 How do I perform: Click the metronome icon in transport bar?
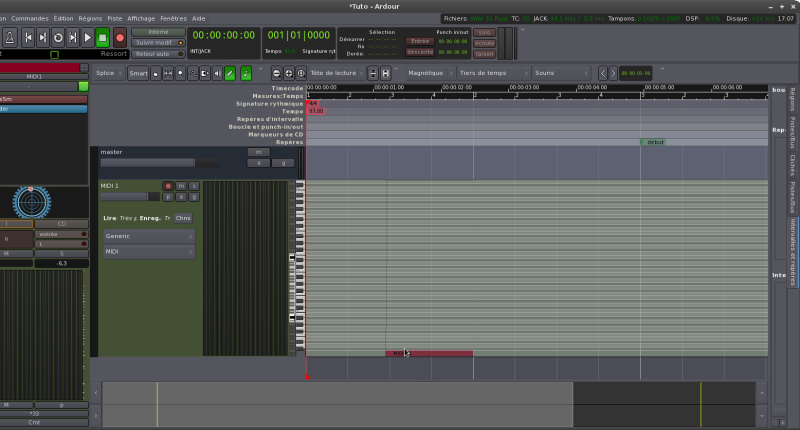pos(8,38)
